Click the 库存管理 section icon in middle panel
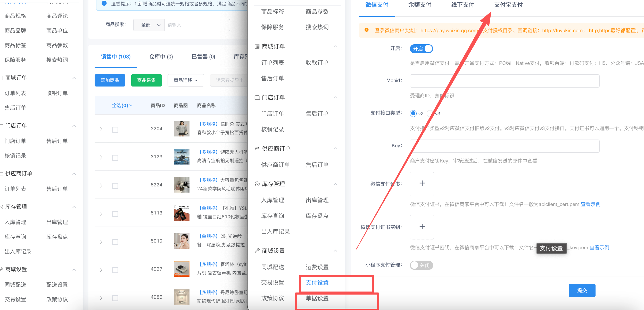Image resolution: width=644 pixels, height=310 pixels. pyautogui.click(x=257, y=184)
